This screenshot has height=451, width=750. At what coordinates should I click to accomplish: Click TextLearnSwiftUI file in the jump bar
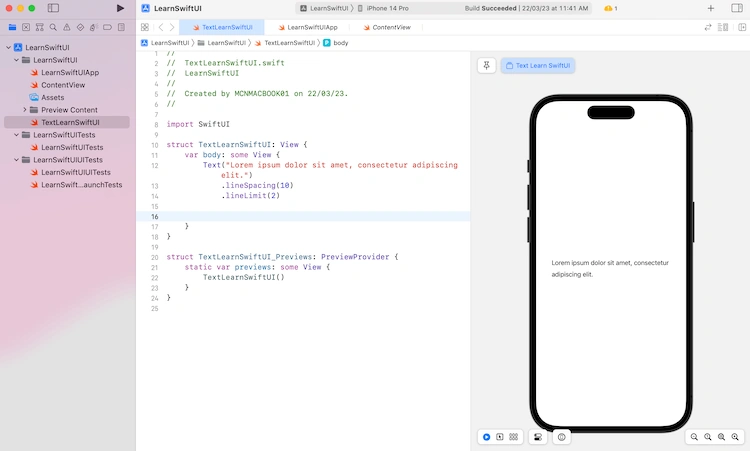click(285, 43)
